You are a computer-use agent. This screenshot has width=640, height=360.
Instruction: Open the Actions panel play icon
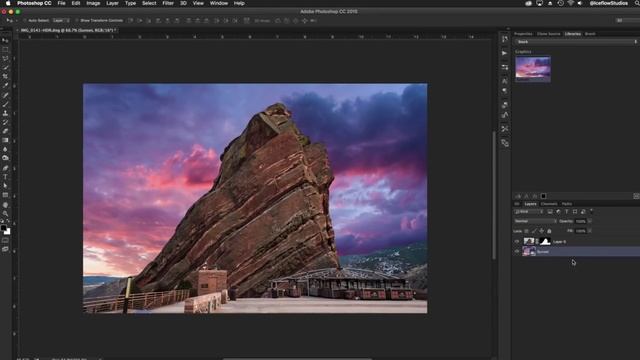505,53
